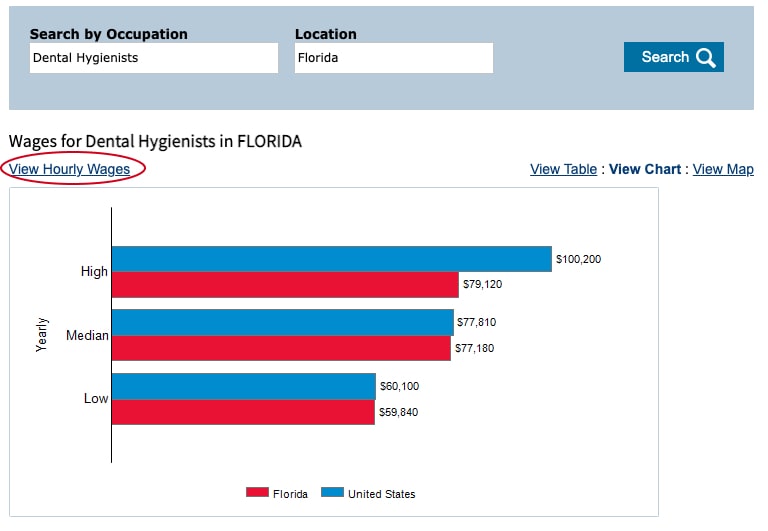Image resolution: width=768 pixels, height=531 pixels.
Task: Open the View Hourly Wages link
Action: 70,169
